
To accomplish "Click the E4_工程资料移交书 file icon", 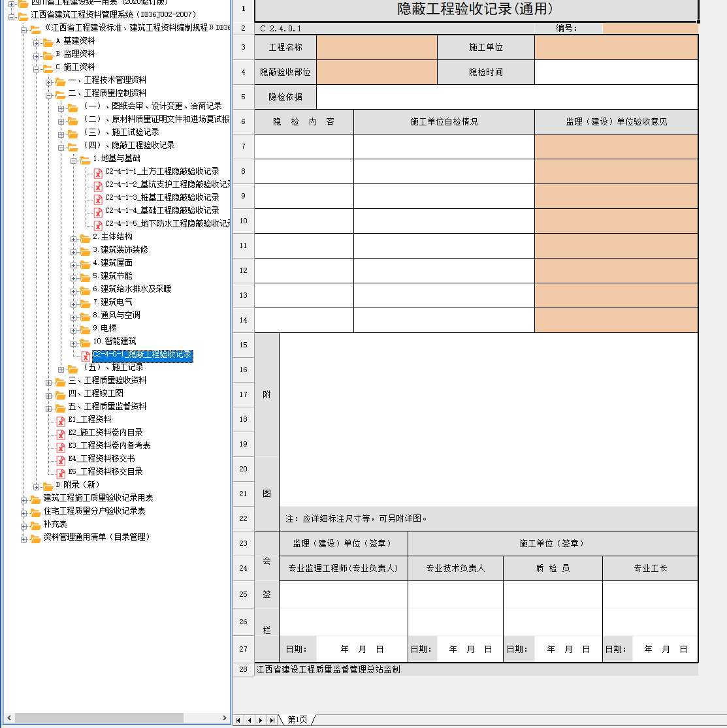I will (61, 460).
